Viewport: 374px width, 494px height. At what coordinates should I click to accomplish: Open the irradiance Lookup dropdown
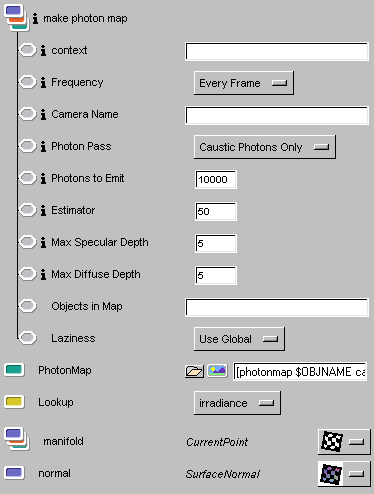click(x=237, y=403)
